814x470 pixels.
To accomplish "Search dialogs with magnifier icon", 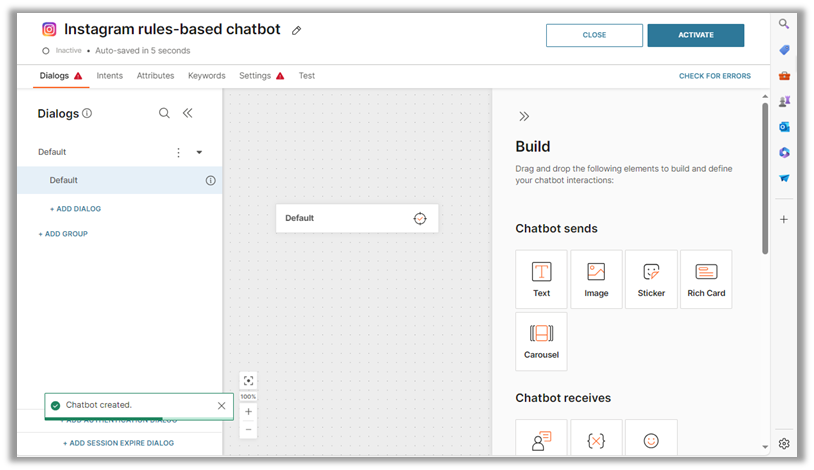I will click(164, 113).
